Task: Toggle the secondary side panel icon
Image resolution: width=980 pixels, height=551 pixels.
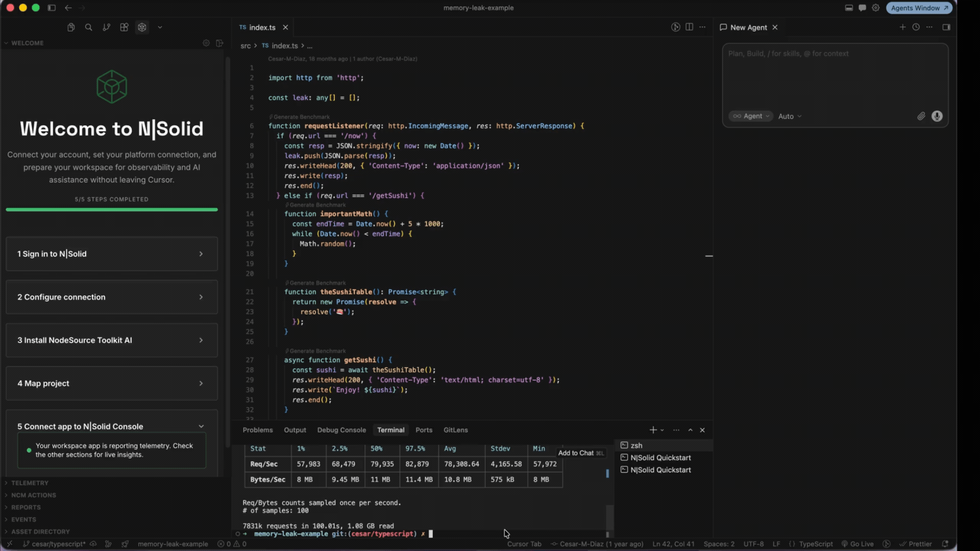Action: [946, 27]
